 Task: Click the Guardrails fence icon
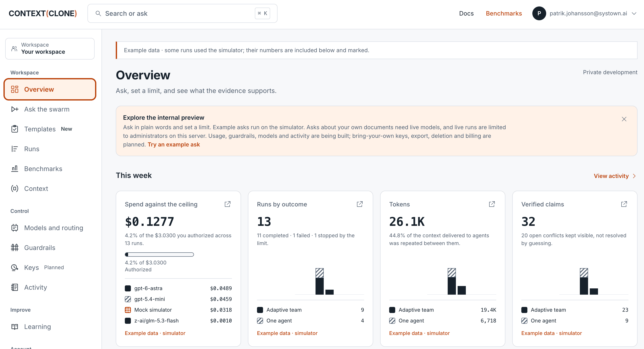pos(15,248)
